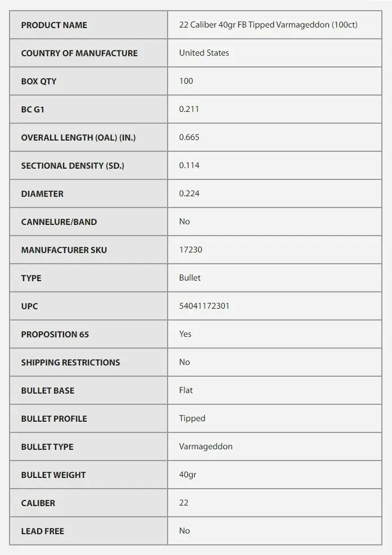Click the sectional density value 0.114
Image resolution: width=392 pixels, height=555 pixels.
(189, 165)
